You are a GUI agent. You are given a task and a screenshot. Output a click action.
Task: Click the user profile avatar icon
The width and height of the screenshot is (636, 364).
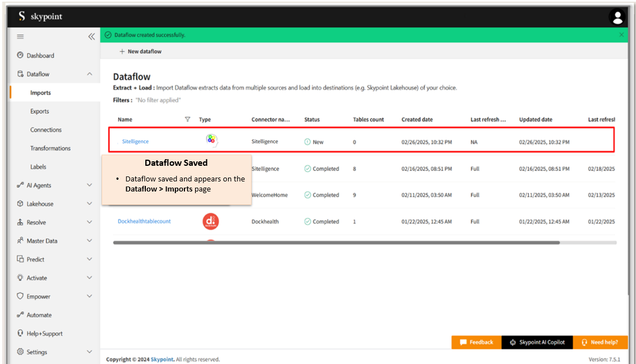click(x=618, y=17)
